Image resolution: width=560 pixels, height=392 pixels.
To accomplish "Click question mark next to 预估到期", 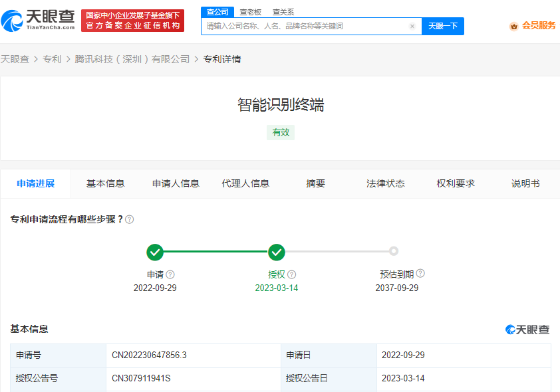I will tap(420, 273).
